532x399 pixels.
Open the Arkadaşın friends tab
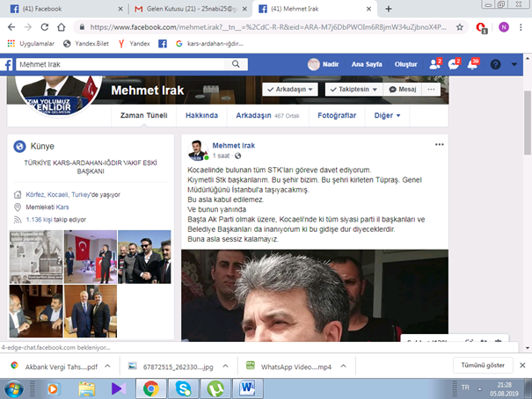click(x=267, y=116)
